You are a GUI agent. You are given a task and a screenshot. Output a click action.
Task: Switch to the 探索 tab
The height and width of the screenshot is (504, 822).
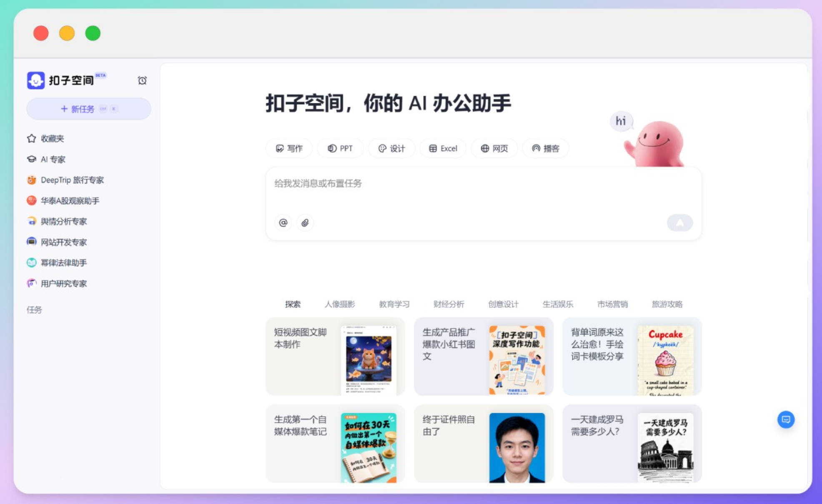(293, 304)
